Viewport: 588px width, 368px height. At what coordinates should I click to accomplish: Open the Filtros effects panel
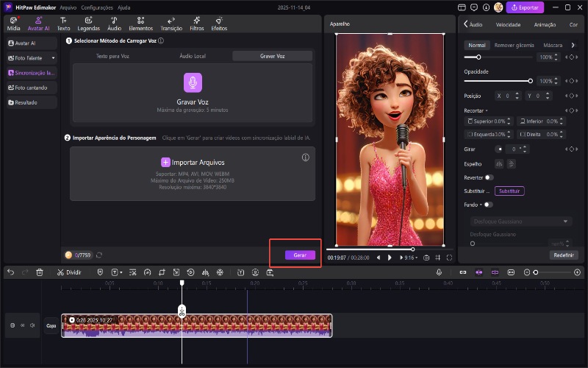click(x=197, y=23)
